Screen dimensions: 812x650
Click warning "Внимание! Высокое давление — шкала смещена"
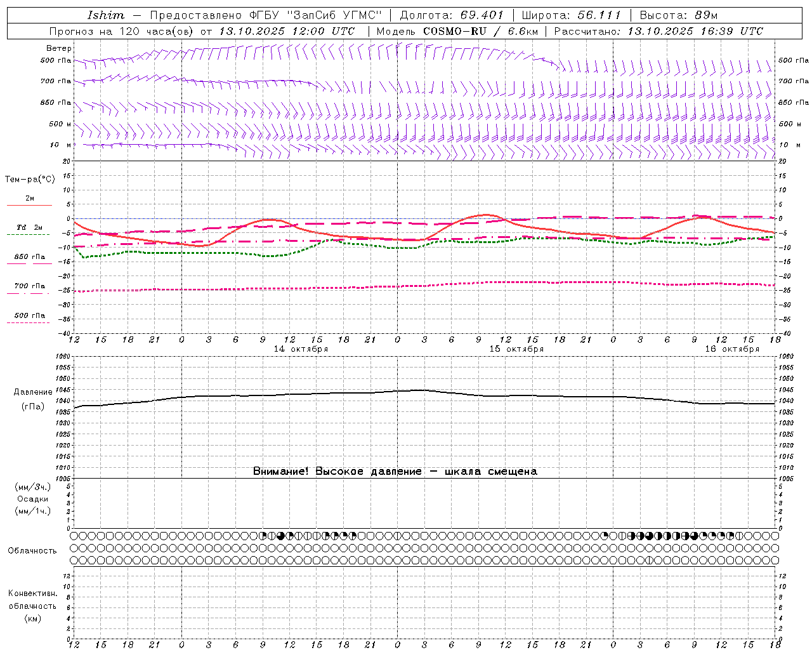point(395,471)
